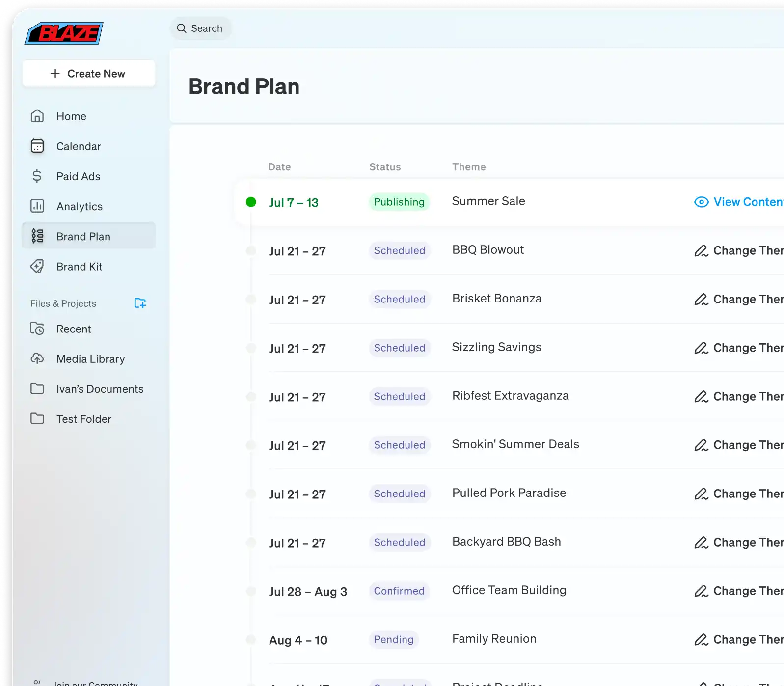The height and width of the screenshot is (686, 784).
Task: Click the Pending status badge
Action: point(394,640)
